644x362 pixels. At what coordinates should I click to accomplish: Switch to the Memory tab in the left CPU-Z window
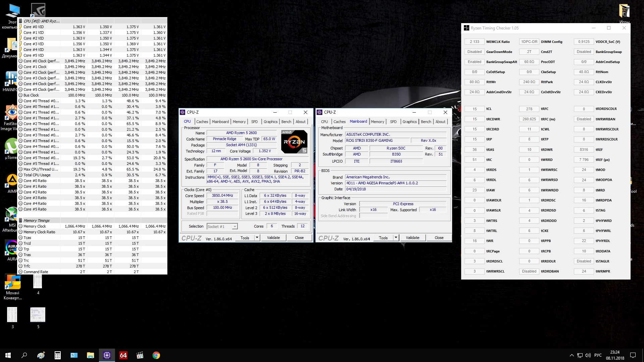239,122
